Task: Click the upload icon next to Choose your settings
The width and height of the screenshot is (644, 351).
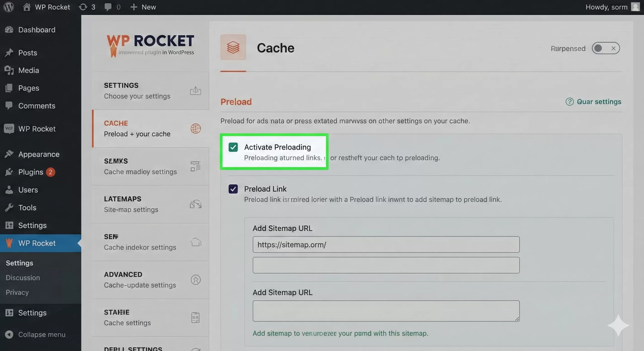Action: (x=196, y=91)
